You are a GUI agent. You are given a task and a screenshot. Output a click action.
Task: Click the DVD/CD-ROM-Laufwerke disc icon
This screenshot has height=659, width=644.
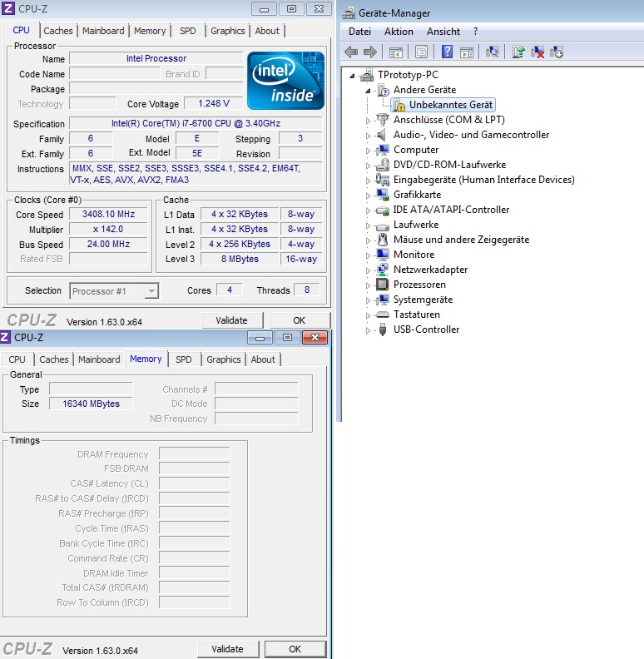pyautogui.click(x=383, y=165)
